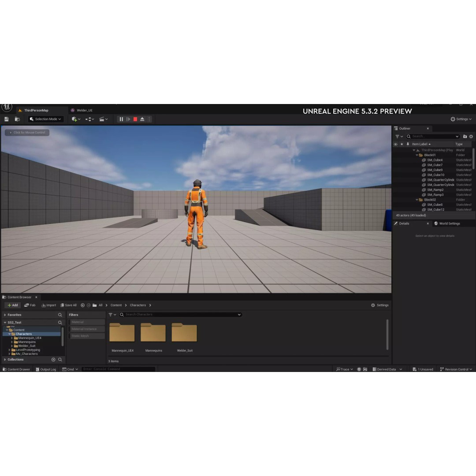Open the Selection Mode dropdown

pos(46,119)
